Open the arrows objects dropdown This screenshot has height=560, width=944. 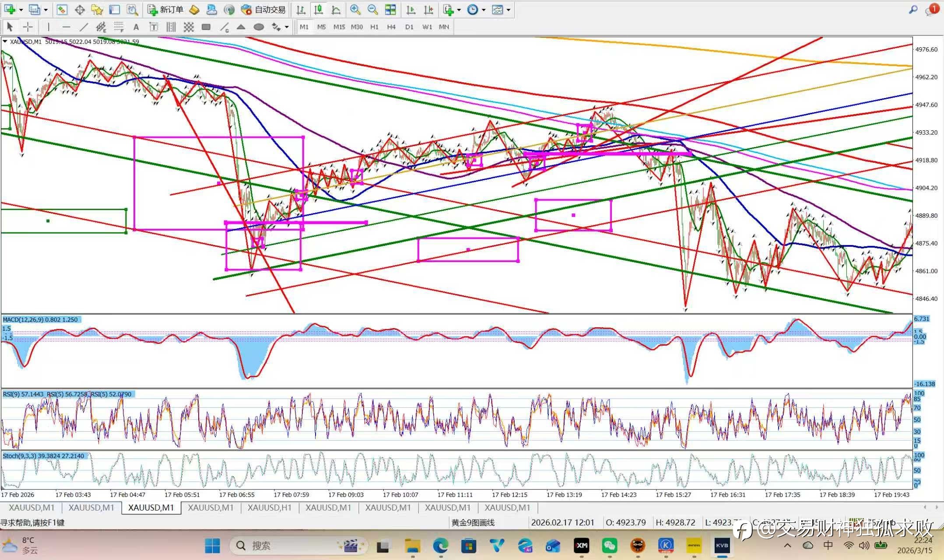tap(287, 27)
